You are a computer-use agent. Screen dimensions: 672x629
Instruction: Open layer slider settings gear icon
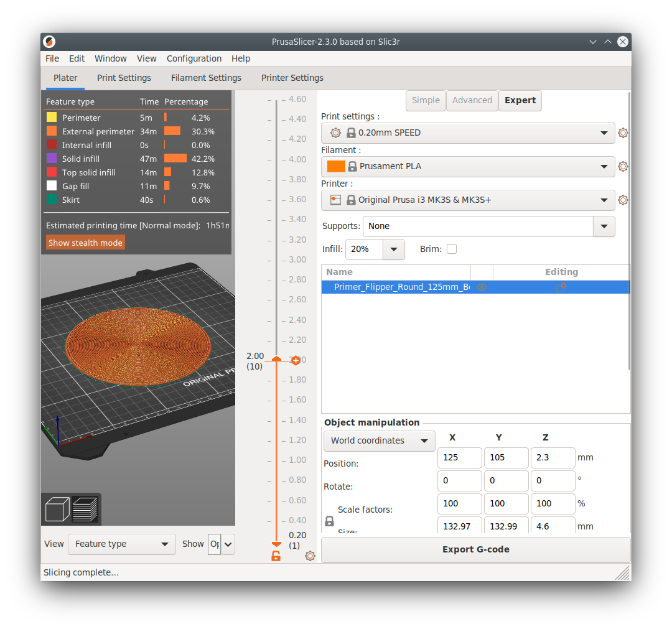tap(310, 556)
